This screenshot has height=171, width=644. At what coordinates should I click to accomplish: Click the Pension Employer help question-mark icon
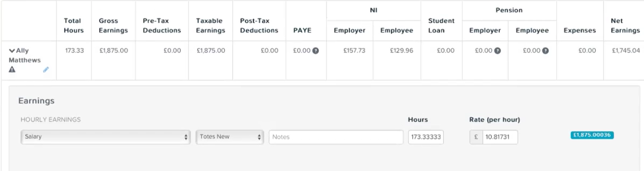point(497,51)
